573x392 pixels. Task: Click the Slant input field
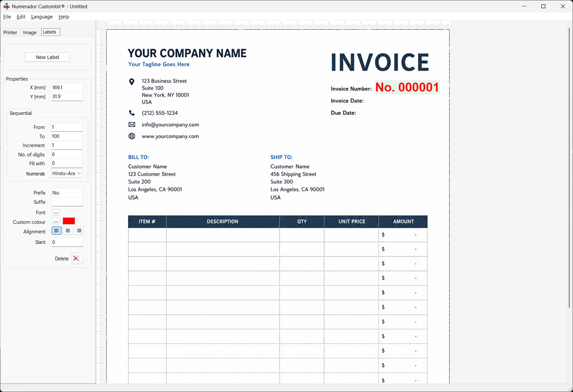(x=67, y=242)
